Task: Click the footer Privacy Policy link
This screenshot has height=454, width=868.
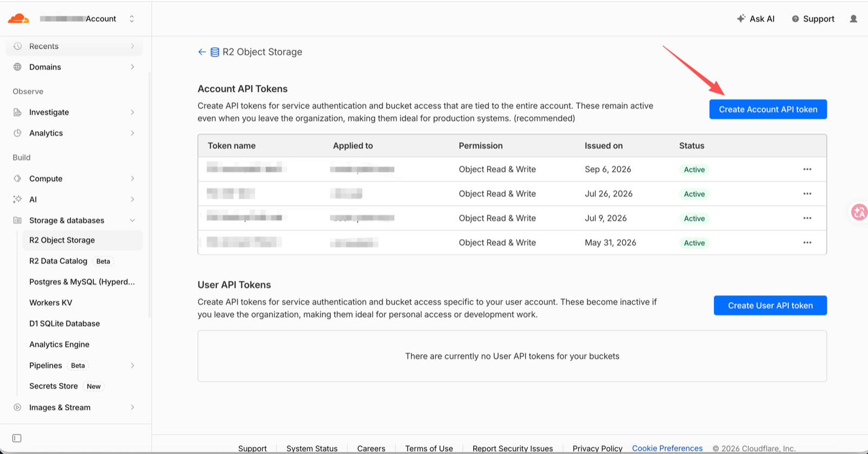Action: pos(597,449)
